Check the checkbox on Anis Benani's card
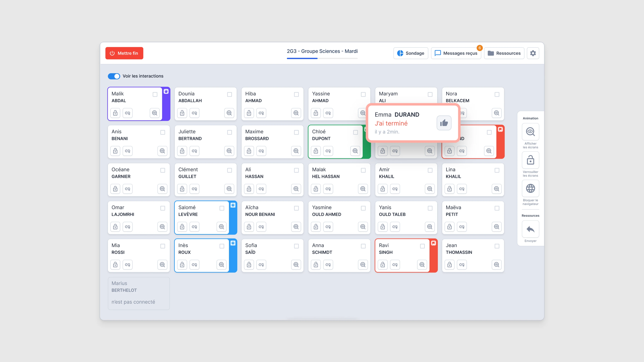Viewport: 644px width, 362px height. point(163,132)
